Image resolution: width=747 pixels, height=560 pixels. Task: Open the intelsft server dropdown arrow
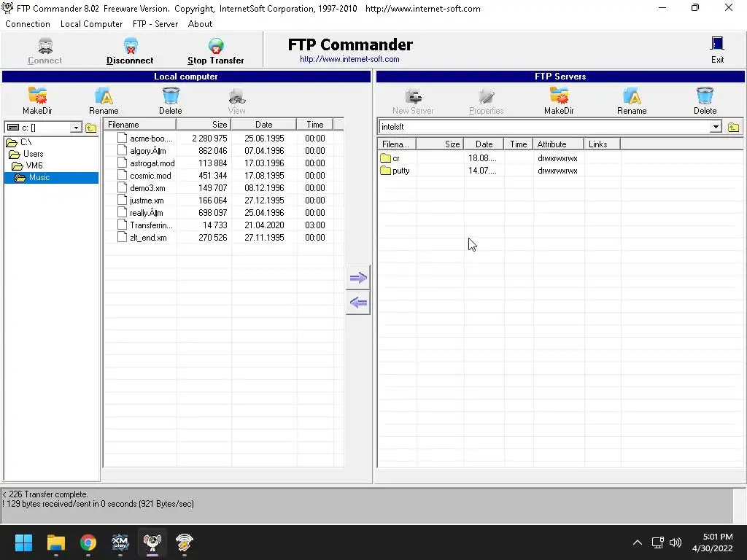(716, 127)
